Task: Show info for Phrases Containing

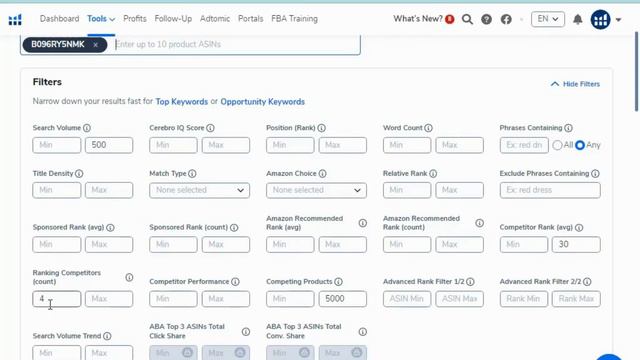Action: [568, 128]
